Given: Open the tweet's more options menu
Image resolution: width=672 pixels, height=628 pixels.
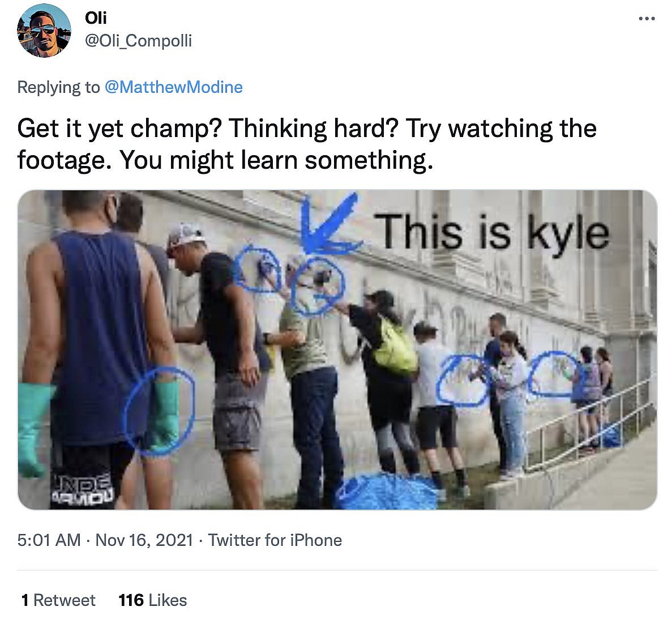Looking at the screenshot, I should pos(646,19).
